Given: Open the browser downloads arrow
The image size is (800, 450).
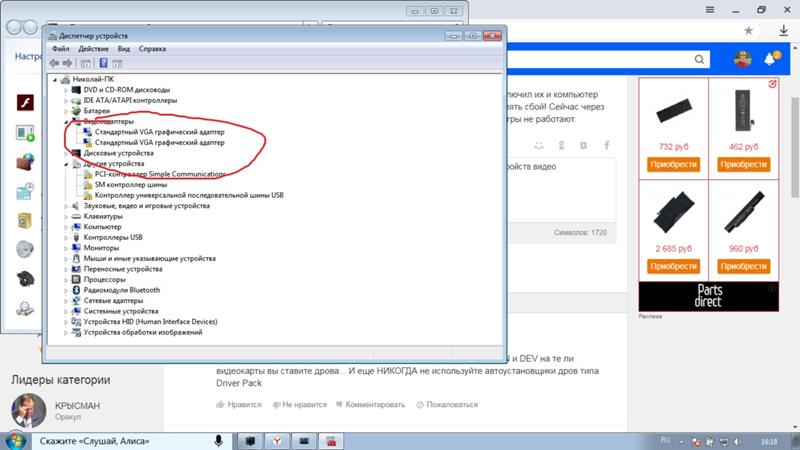Looking at the screenshot, I should click(x=784, y=31).
